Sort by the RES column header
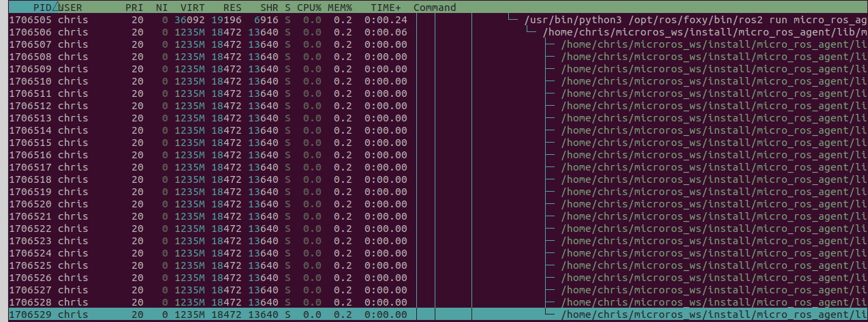This screenshot has height=322, width=868. 232,8
